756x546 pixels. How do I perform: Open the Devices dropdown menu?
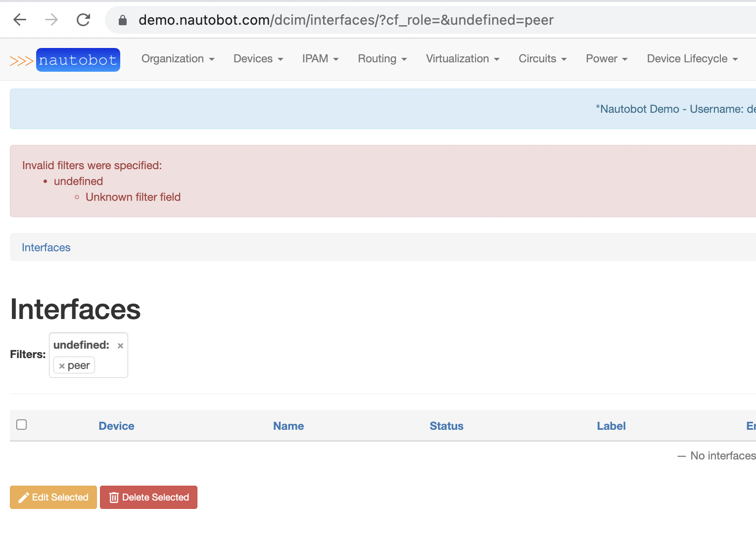pyautogui.click(x=258, y=58)
